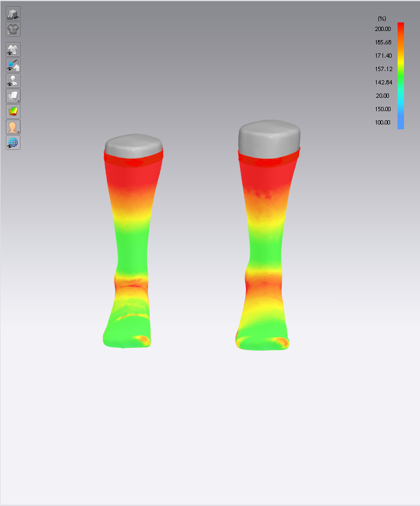The image size is (420, 506).
Task: Click the (%) legend unit label
Action: pyautogui.click(x=382, y=19)
